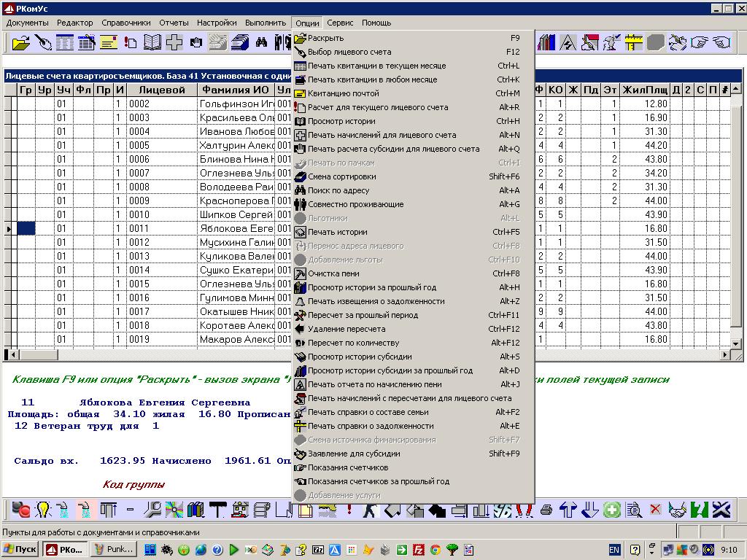Click the green plus icon in the bottom toolbar
The width and height of the screenshot is (747, 560).
(612, 510)
